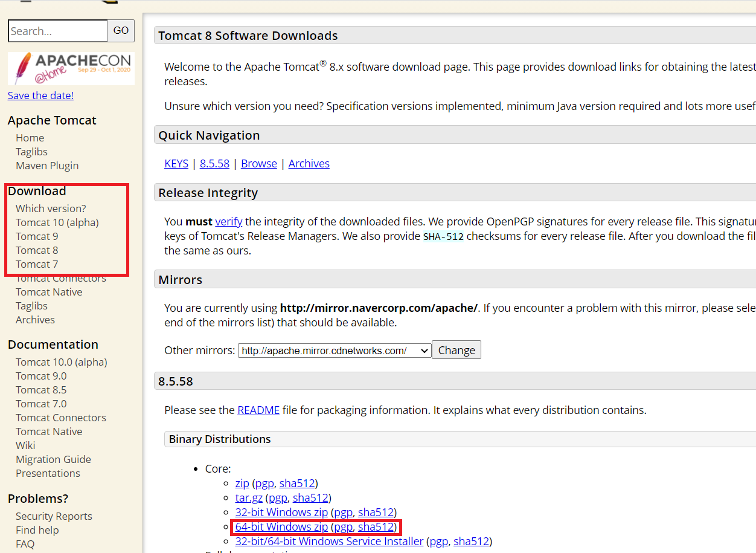Click the Release Integrity heading
Viewport: 756px width, 553px height.
(x=208, y=193)
